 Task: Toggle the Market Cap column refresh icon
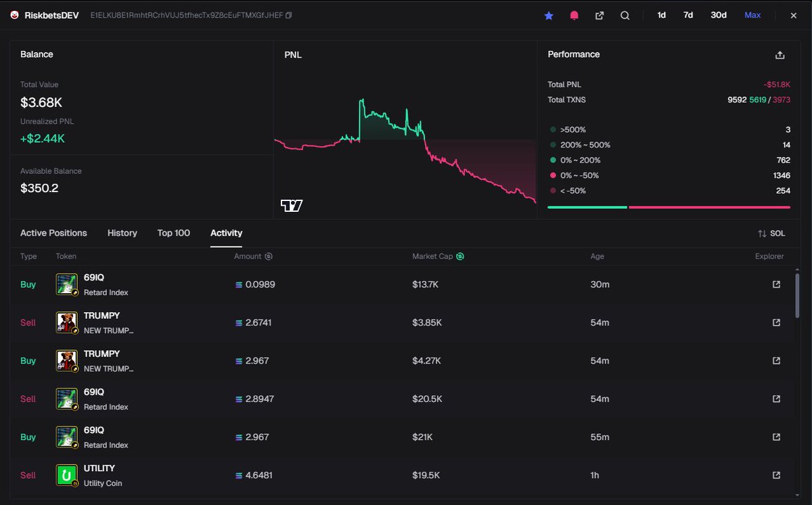(x=460, y=257)
